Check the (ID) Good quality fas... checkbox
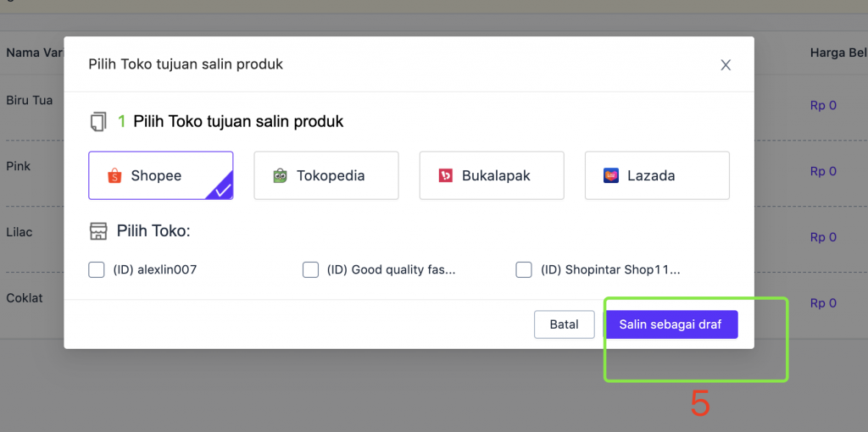The height and width of the screenshot is (432, 868). coord(310,270)
